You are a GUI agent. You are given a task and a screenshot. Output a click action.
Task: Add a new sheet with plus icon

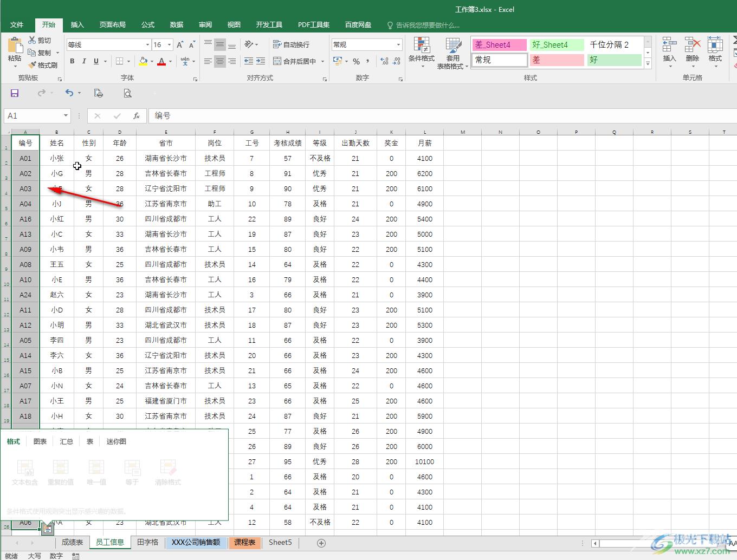click(321, 543)
